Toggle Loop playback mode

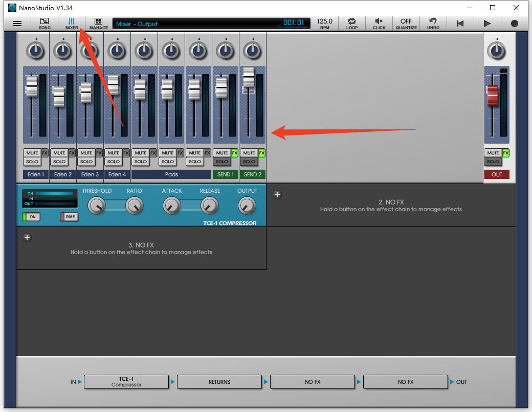(x=352, y=24)
